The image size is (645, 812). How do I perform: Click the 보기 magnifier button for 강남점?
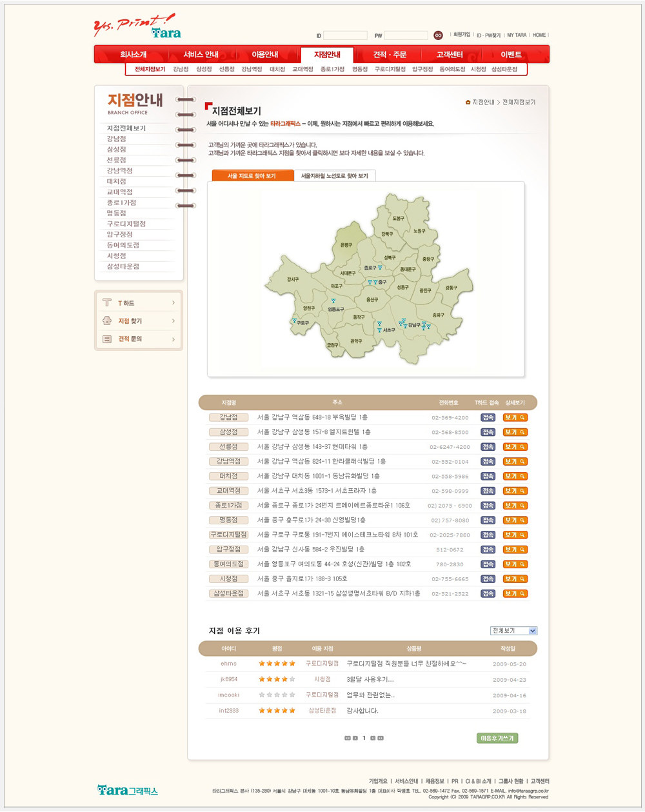tap(515, 417)
